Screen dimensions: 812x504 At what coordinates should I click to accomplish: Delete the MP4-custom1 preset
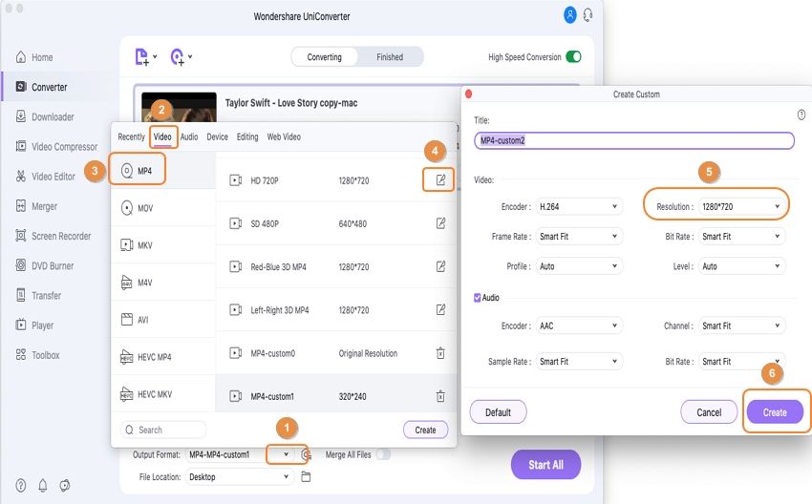pyautogui.click(x=440, y=396)
